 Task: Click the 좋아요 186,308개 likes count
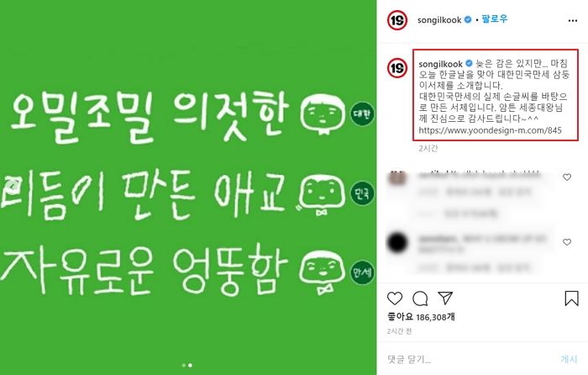pyautogui.click(x=421, y=317)
